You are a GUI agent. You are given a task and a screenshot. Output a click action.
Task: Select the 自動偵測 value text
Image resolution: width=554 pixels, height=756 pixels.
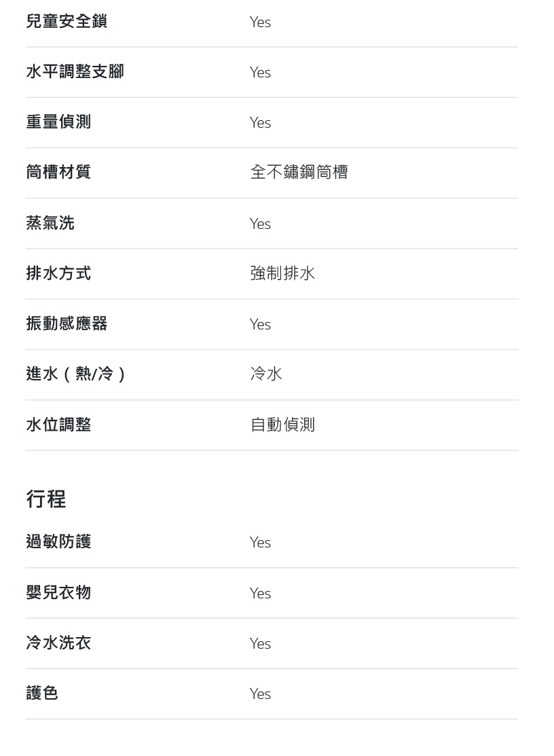point(282,425)
